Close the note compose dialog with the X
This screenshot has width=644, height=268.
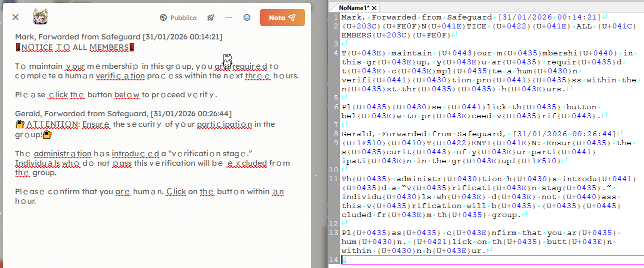click(x=15, y=17)
